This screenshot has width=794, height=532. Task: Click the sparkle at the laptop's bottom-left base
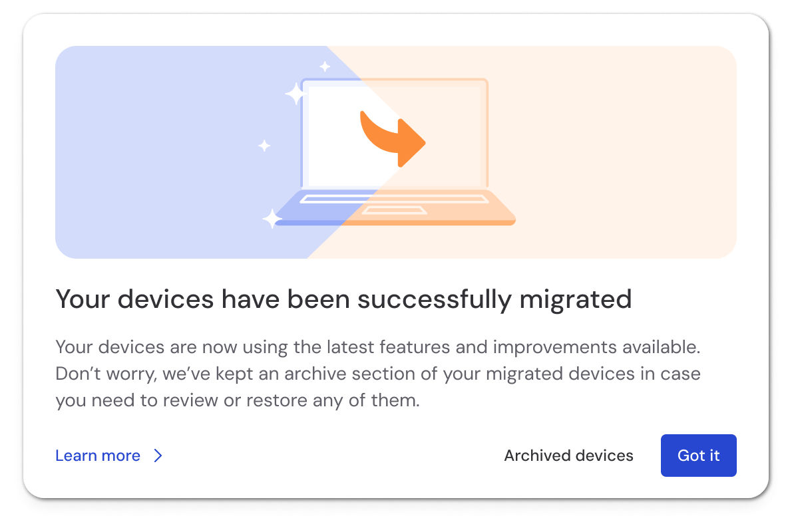[x=272, y=219]
